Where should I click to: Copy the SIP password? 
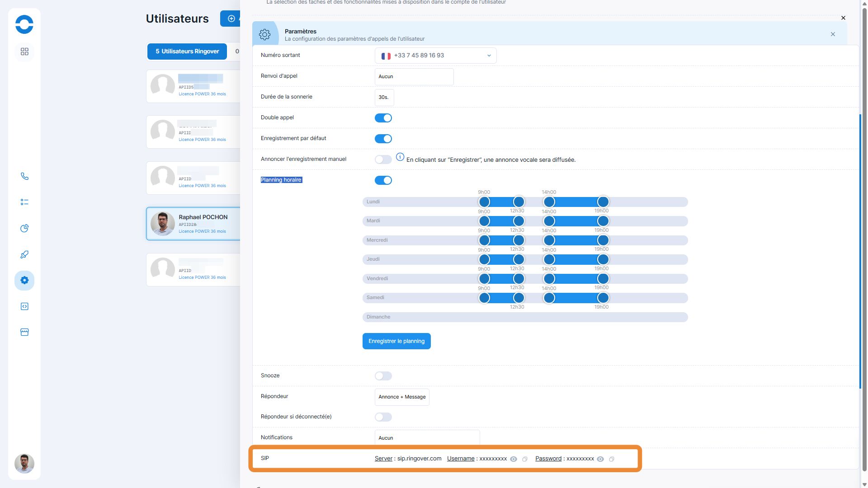pos(612,459)
